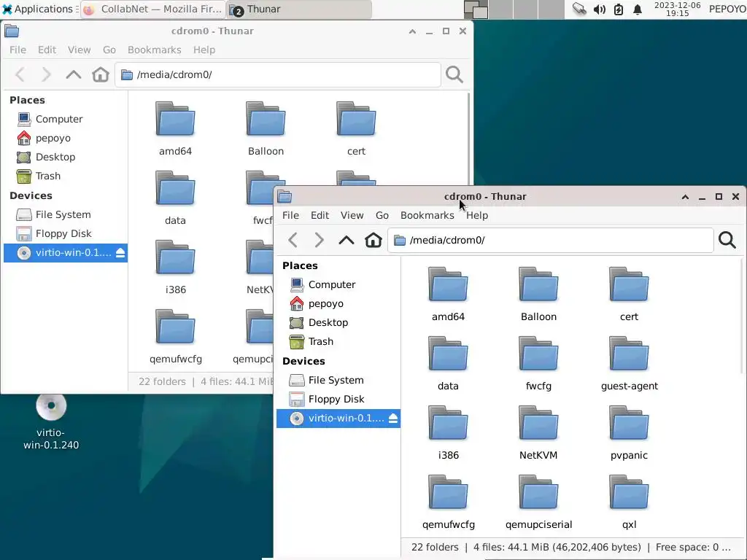Select cert folder in rear window
This screenshot has width=747, height=560.
click(x=356, y=129)
